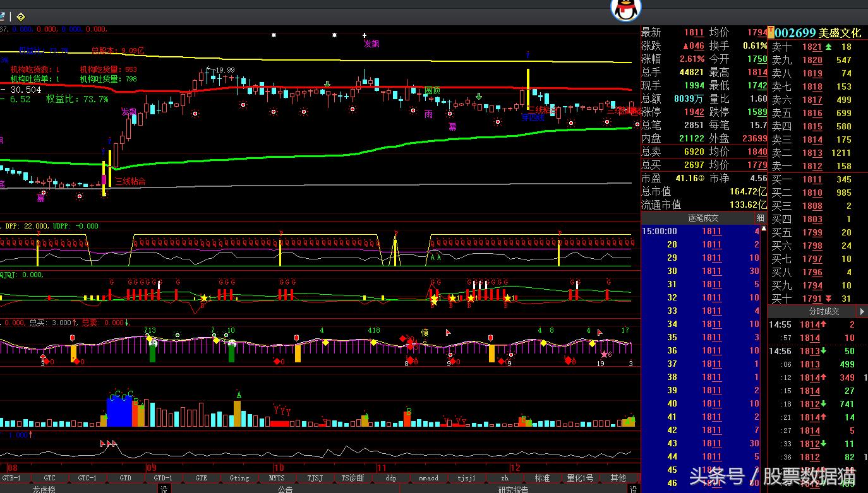868x493 pixels.
Task: Click the white plus marker above 发飙
Action: (x=365, y=35)
